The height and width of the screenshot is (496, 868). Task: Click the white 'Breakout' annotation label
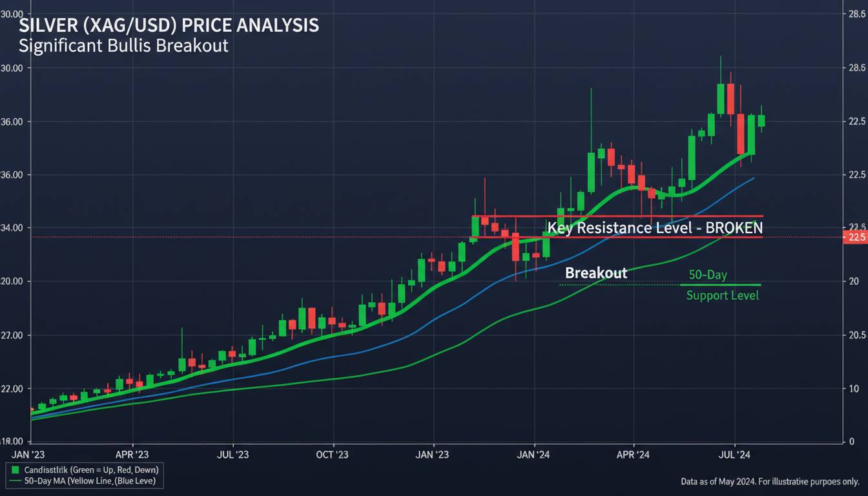[x=595, y=273]
